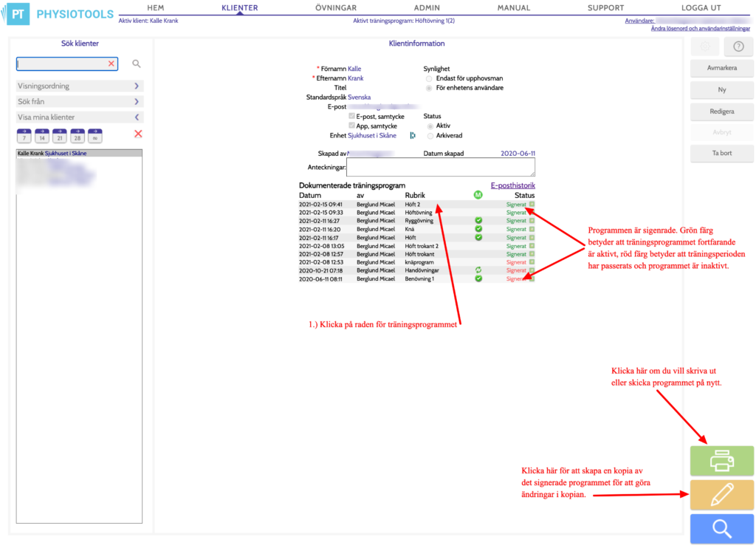Open the ÖVNINGAR menu
Viewport: 756px width, 551px height.
336,7
